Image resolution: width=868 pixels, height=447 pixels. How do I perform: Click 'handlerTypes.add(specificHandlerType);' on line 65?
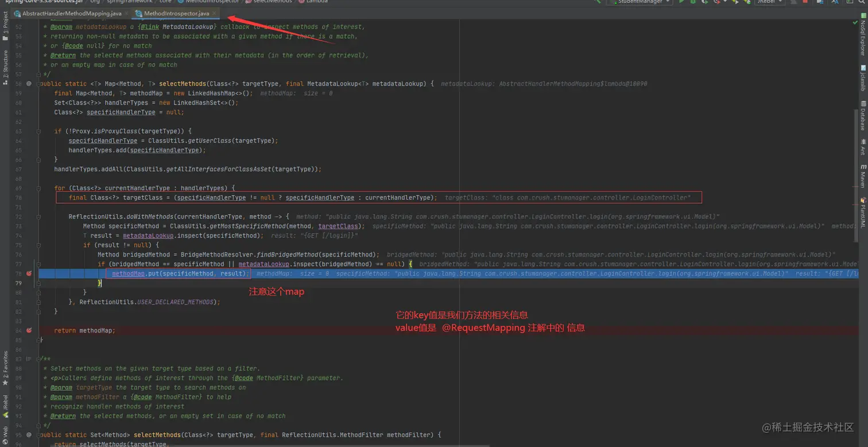[137, 150]
